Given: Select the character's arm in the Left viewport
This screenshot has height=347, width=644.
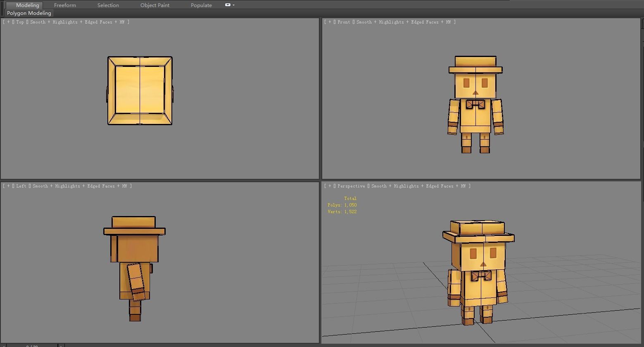Looking at the screenshot, I should pyautogui.click(x=136, y=282).
